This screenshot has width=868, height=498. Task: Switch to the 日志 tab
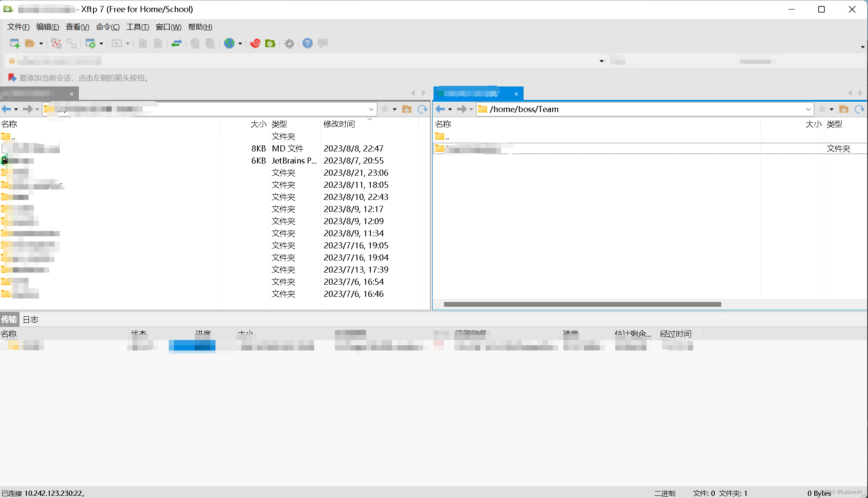31,319
